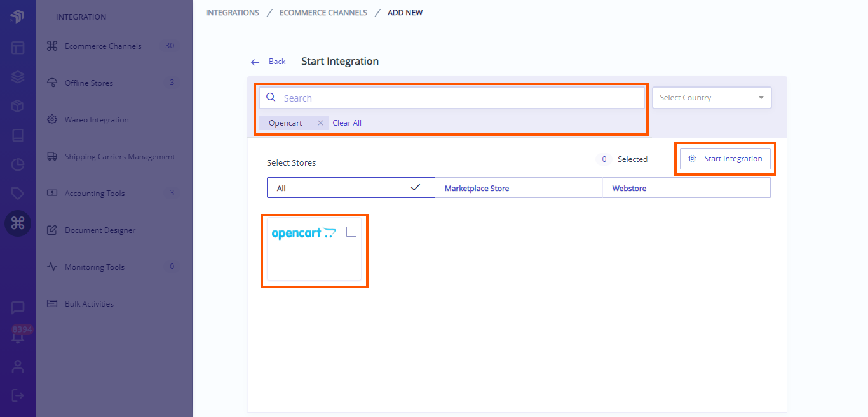868x417 pixels.
Task: Click the ADD NEW breadcrumb text
Action: (x=405, y=13)
